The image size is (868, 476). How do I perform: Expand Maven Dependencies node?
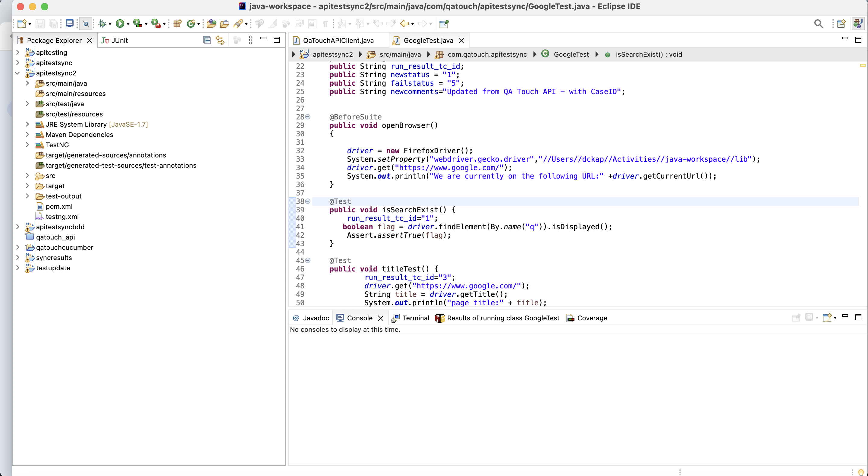pyautogui.click(x=27, y=135)
